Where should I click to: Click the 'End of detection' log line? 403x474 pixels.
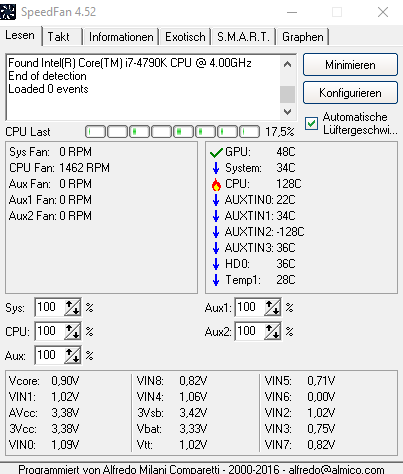[x=47, y=76]
